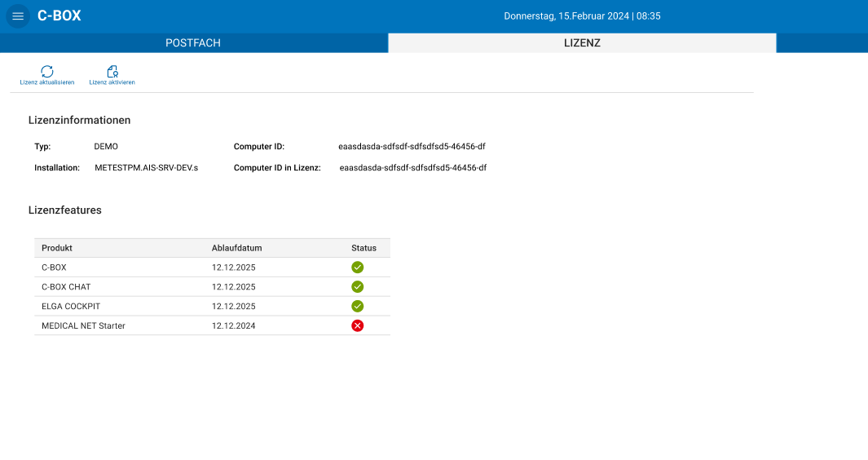Viewport: 868px width, 460px height.
Task: Switch to the POSTFACH tab
Action: 194,42
